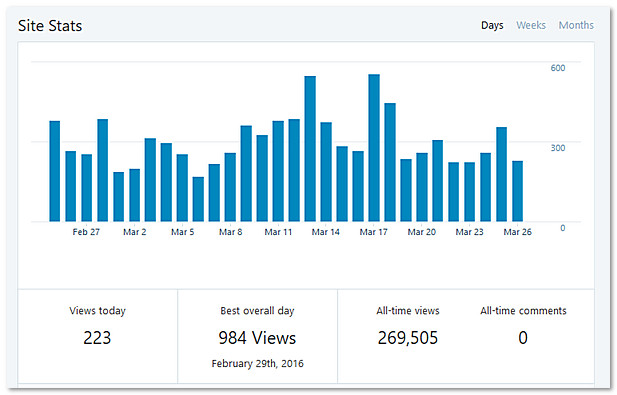
Task: Click the 223 views today value
Action: click(x=97, y=338)
